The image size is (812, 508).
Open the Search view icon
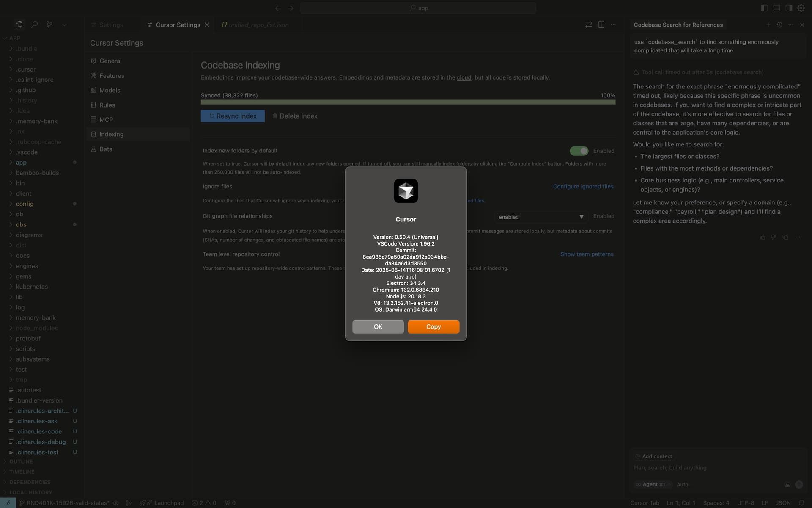[35, 25]
